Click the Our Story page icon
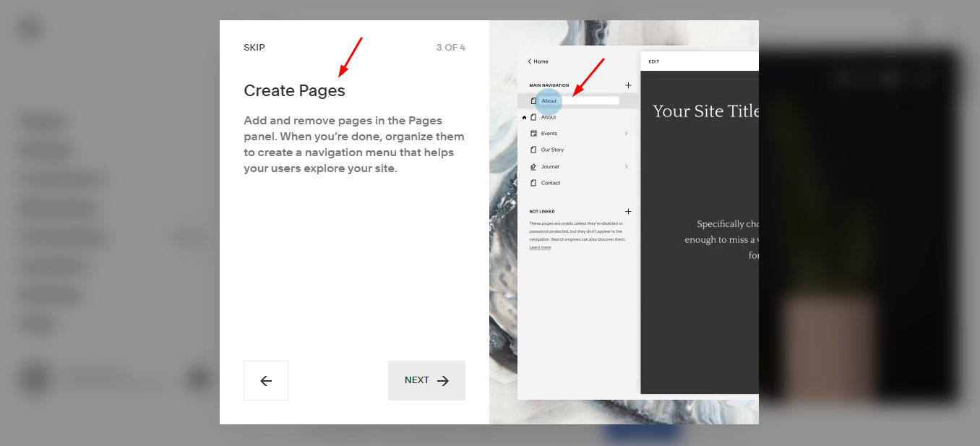 tap(533, 150)
